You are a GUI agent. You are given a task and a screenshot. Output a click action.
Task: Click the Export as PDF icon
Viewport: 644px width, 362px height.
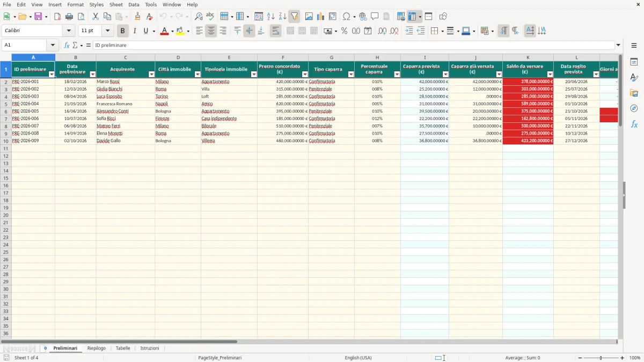click(x=57, y=17)
